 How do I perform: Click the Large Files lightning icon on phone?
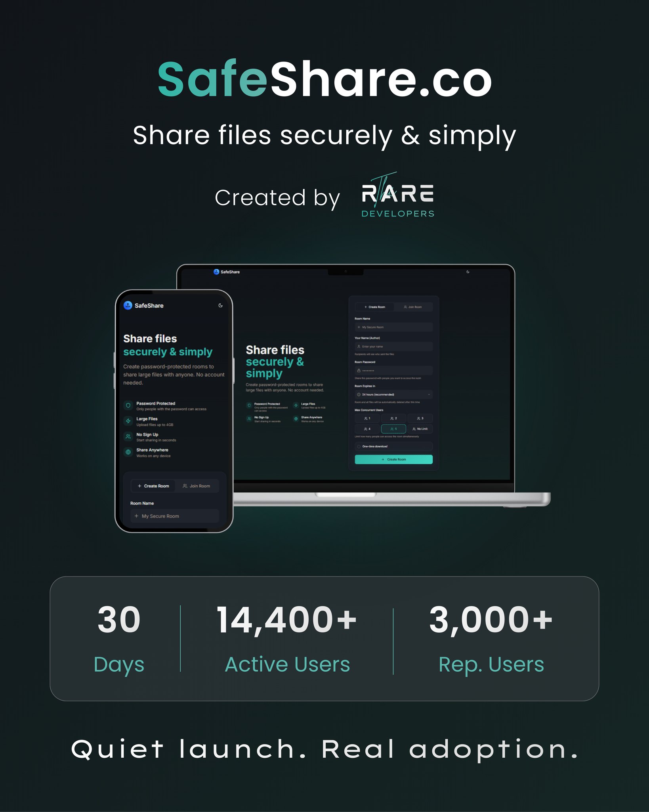point(128,421)
